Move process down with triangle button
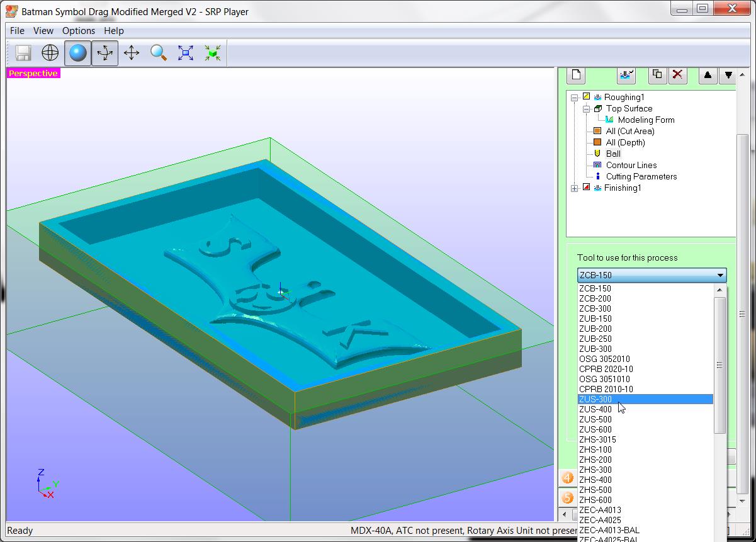 point(728,75)
